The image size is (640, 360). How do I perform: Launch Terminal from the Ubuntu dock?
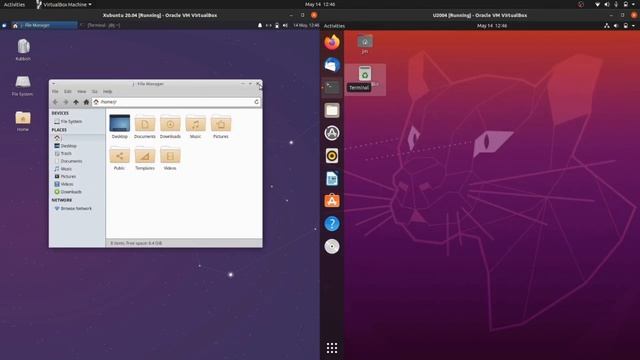click(332, 87)
